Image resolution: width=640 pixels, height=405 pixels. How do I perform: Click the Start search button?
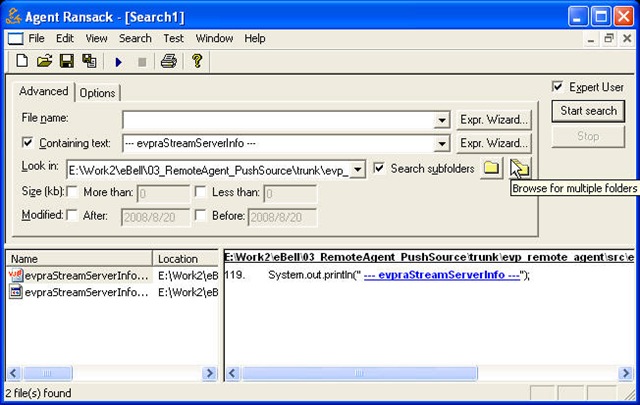click(588, 111)
